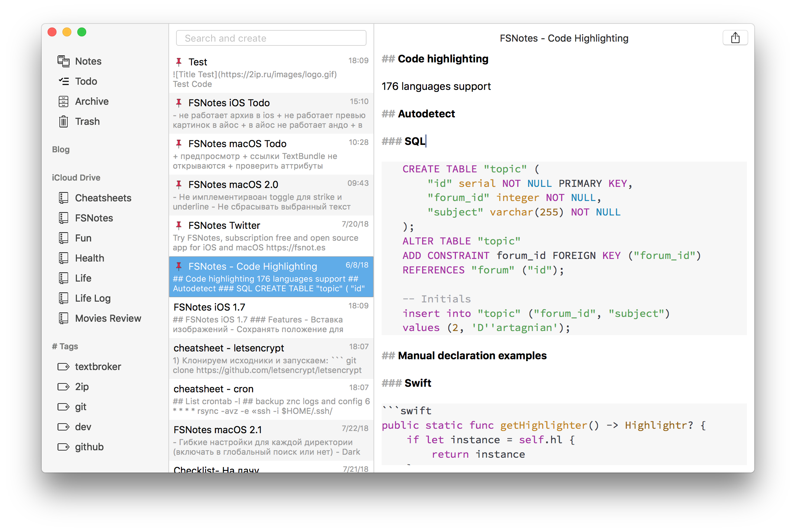Viewport: 796px width, 532px height.
Task: Click the Archive box icon
Action: pos(64,101)
